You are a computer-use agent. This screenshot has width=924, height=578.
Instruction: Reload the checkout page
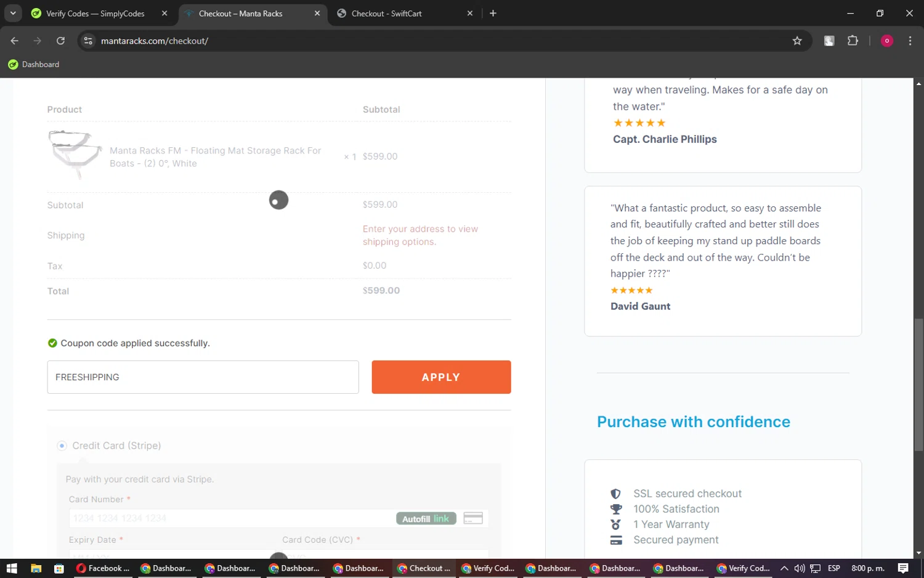[60, 41]
